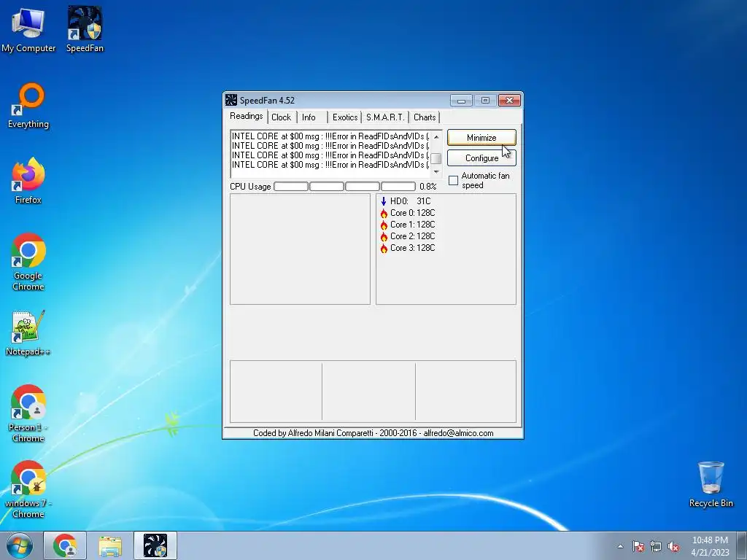Click the HD0 blue down-arrow icon
Viewport: 747px width, 560px height.
384,201
